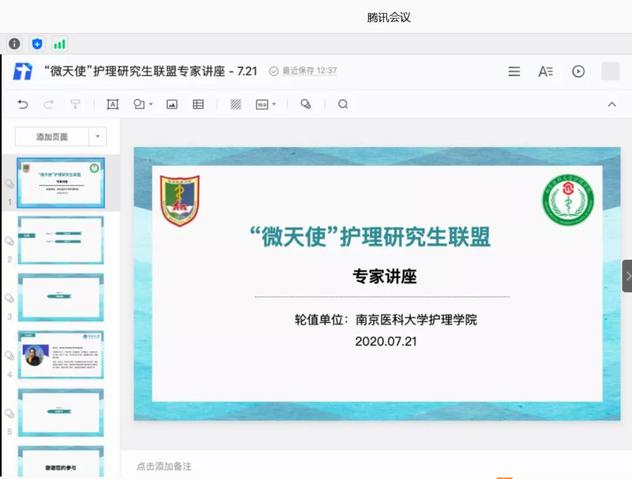Click the undo arrow in toolbar

pos(23,104)
